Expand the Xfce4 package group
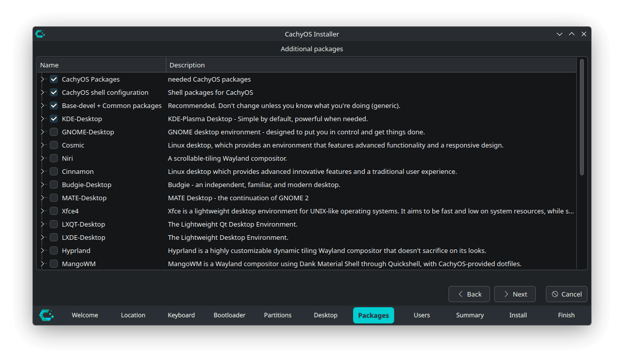The image size is (624, 364). point(43,211)
